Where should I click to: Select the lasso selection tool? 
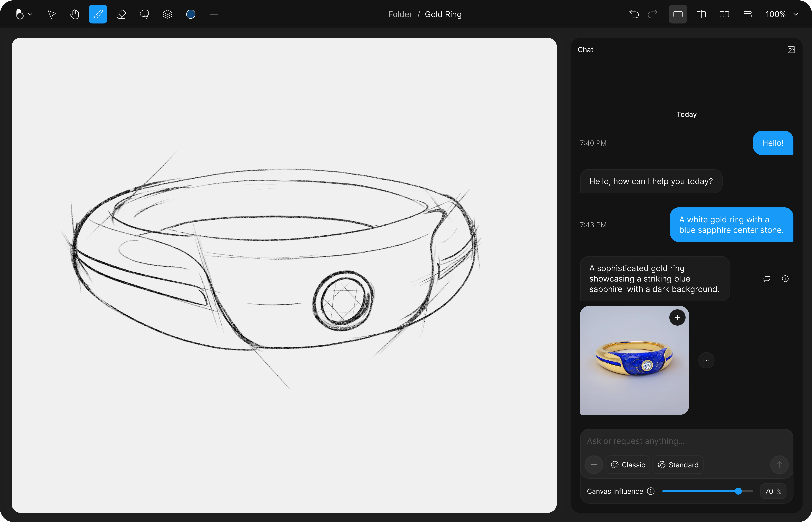tap(144, 14)
